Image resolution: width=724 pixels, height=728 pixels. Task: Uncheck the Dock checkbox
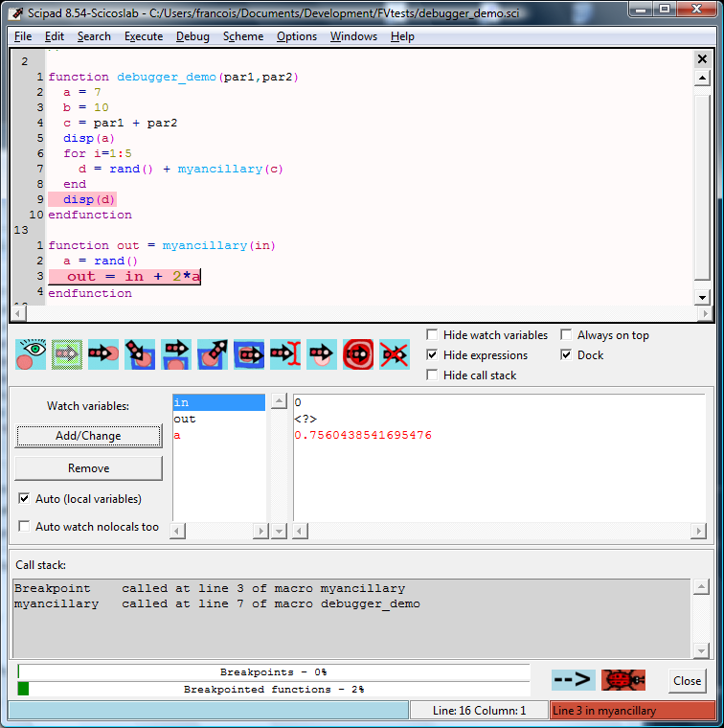click(x=566, y=354)
